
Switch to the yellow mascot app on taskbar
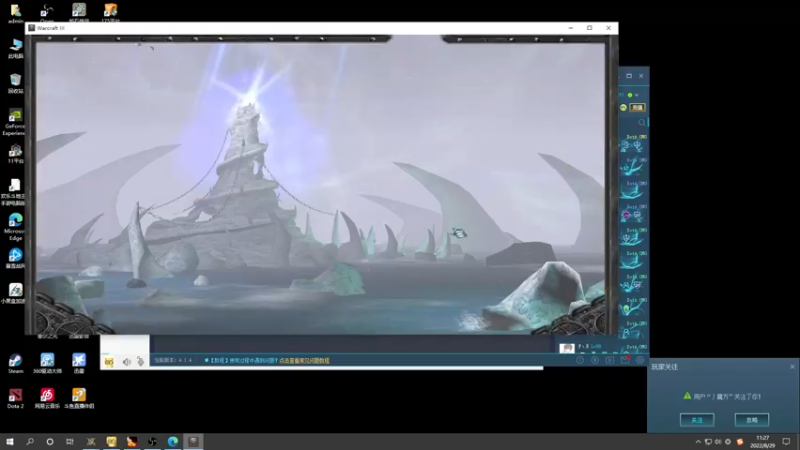click(111, 442)
